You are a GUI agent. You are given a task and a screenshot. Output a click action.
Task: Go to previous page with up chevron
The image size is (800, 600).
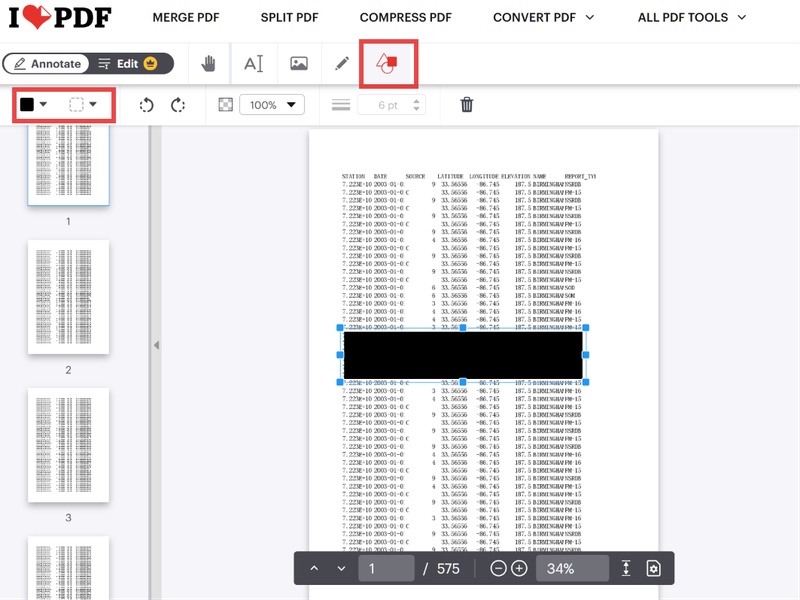point(314,568)
